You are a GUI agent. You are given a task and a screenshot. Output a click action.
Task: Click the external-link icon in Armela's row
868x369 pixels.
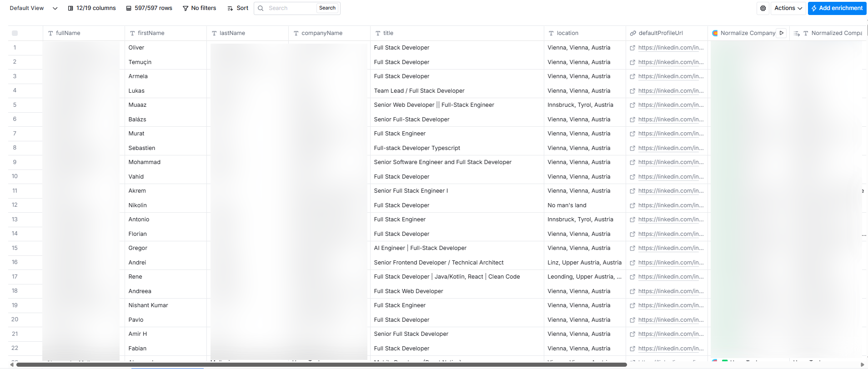click(632, 76)
